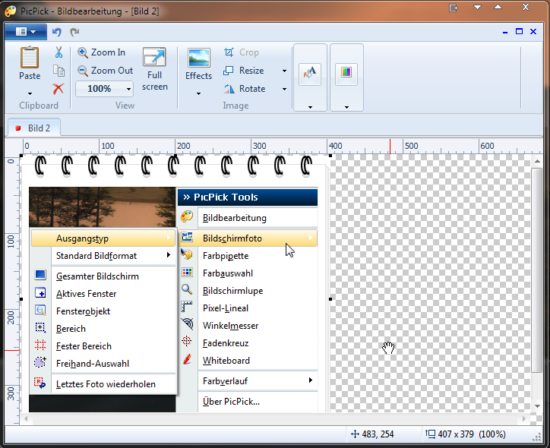Click the Crop tool button
The image size is (550, 448).
(x=241, y=52)
